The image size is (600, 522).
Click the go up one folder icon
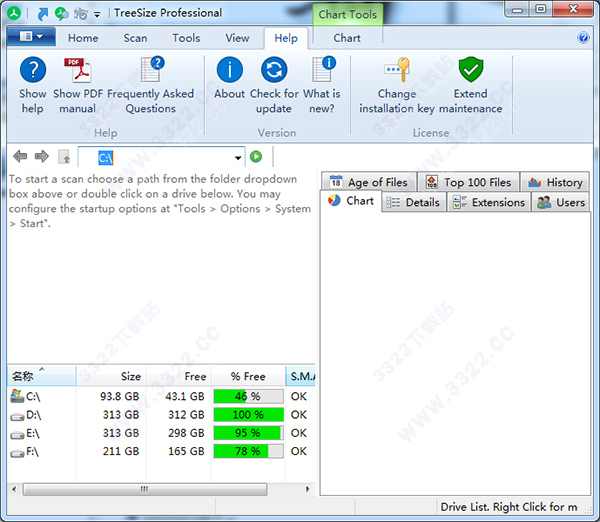point(64,157)
